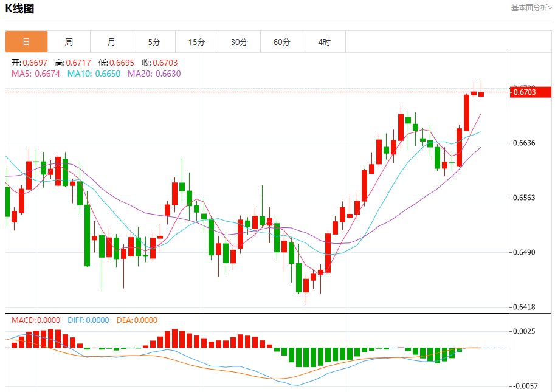Choose the 60分 interval tab
This screenshot has height=392, width=555.
281,42
